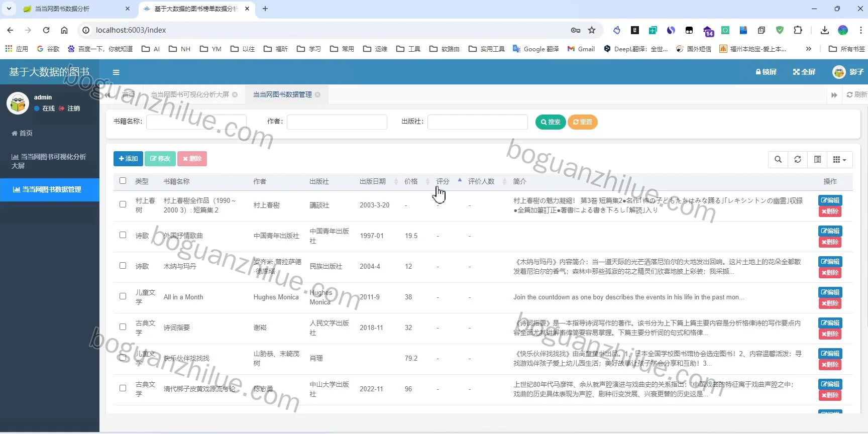
Task: Focus the 出版社 search field
Action: coord(478,122)
